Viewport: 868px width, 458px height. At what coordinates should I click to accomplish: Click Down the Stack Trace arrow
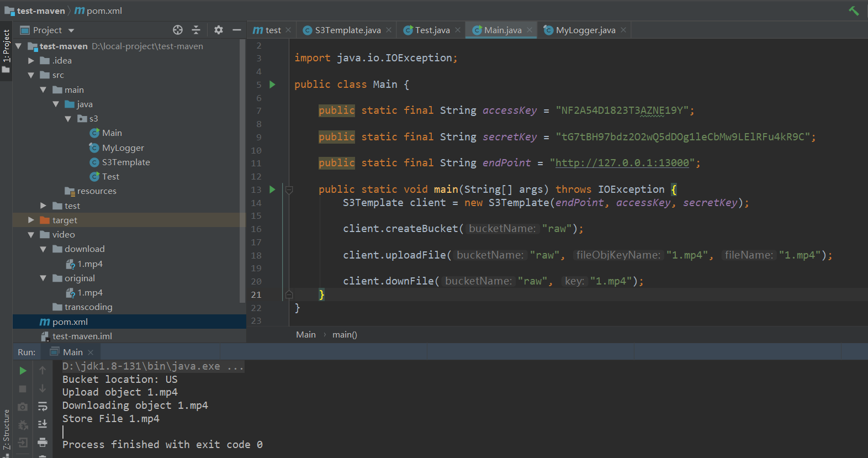(x=43, y=389)
